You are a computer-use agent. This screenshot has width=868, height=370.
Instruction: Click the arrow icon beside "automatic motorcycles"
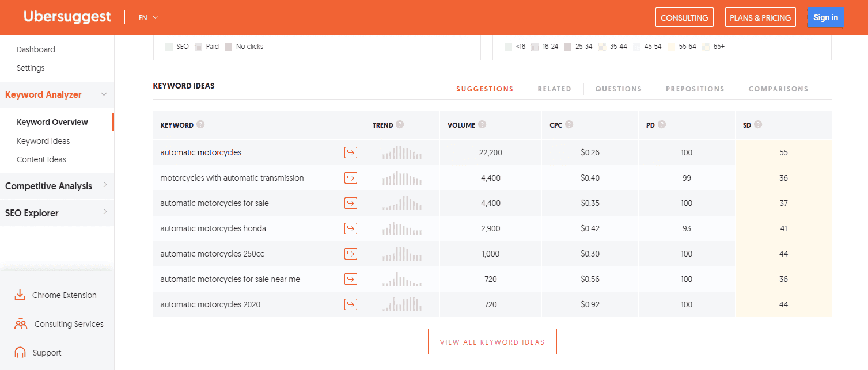point(350,152)
